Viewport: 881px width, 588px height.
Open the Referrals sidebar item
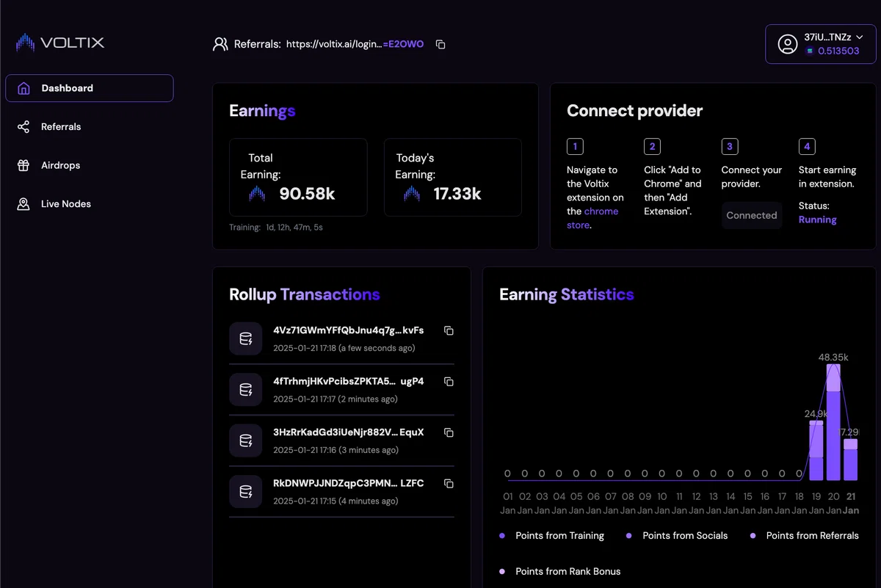click(61, 127)
